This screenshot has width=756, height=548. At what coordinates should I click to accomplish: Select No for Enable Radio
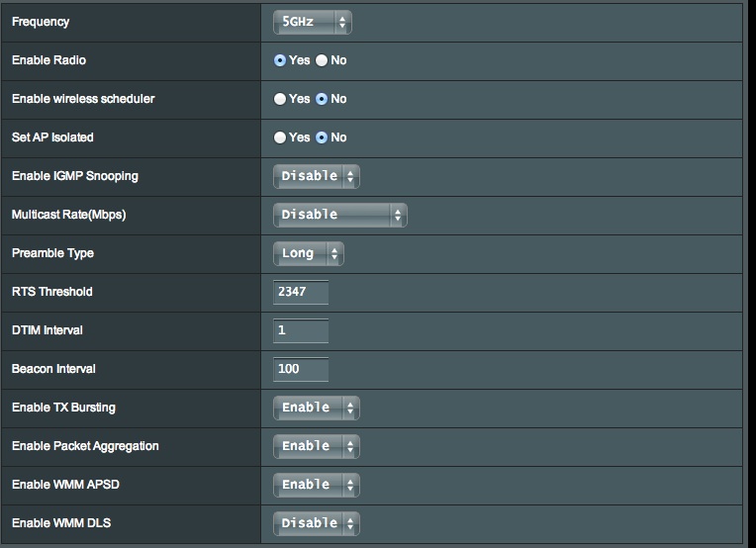pyautogui.click(x=322, y=60)
